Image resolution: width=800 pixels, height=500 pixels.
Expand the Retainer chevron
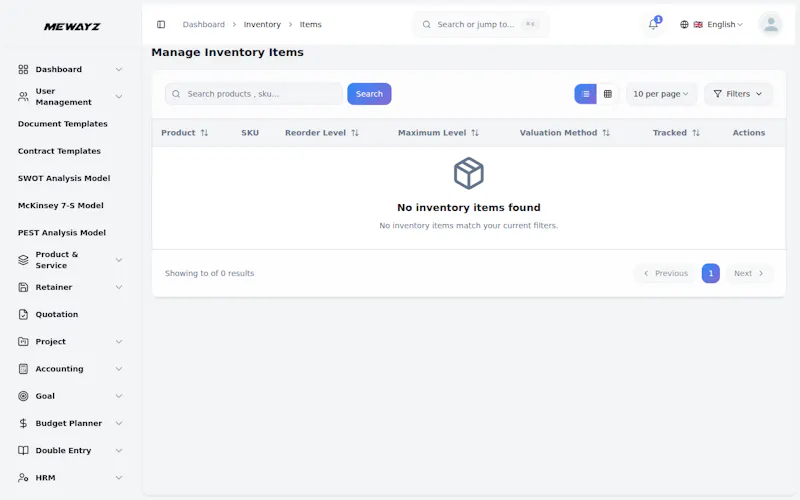click(x=118, y=287)
